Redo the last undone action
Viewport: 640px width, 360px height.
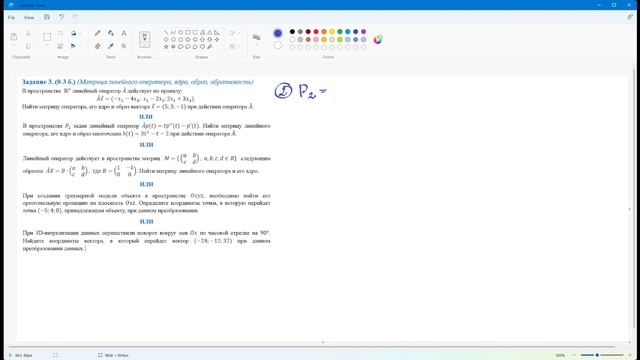pos(75,17)
